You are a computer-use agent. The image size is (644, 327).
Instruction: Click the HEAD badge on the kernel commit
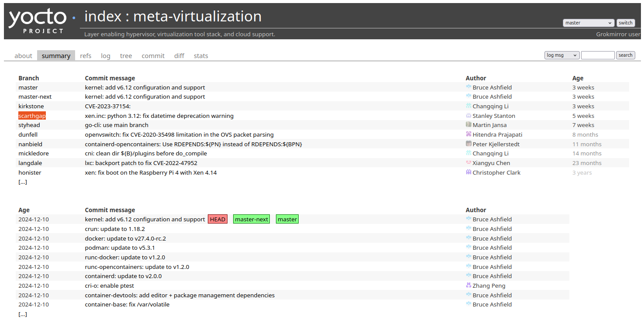click(x=217, y=219)
